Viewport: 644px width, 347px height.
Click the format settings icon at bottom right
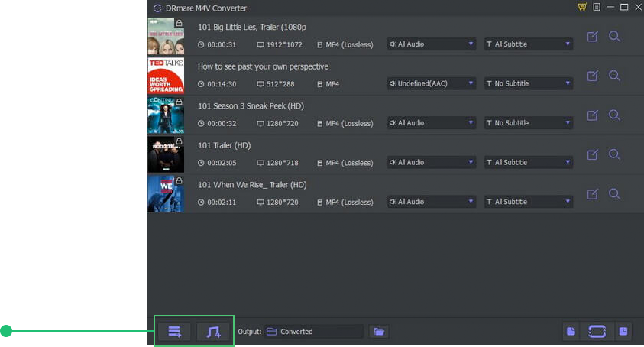pyautogui.click(x=571, y=332)
